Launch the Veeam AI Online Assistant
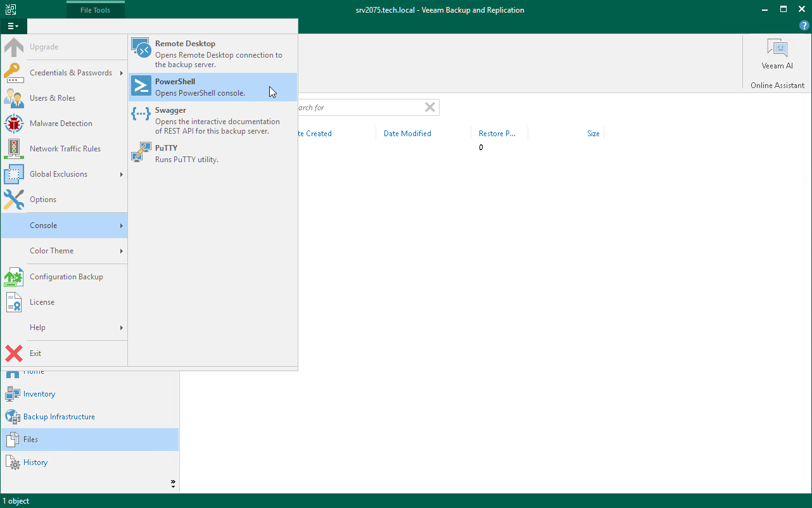Screen dimensions: 812x508 [777, 60]
